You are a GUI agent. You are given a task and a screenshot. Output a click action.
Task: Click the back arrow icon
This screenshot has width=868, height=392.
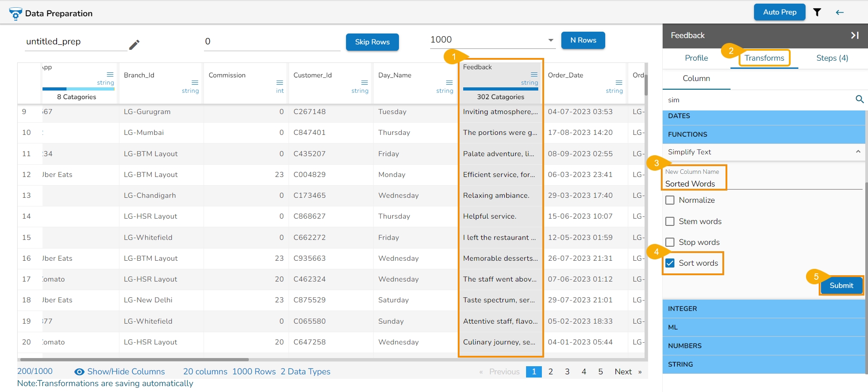point(840,12)
